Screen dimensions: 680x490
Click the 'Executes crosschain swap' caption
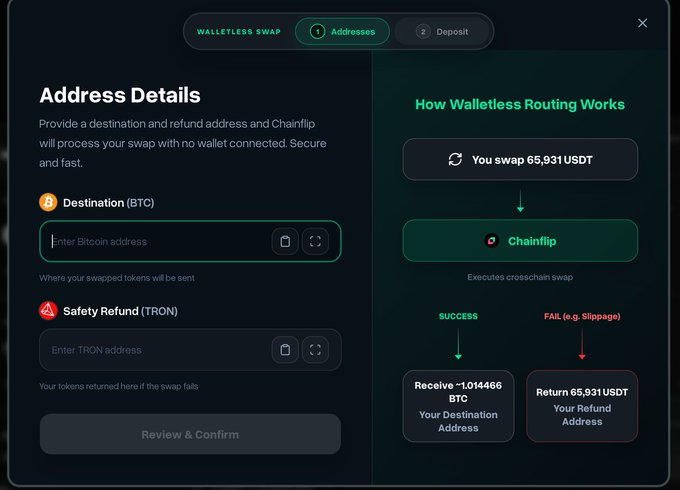point(520,277)
